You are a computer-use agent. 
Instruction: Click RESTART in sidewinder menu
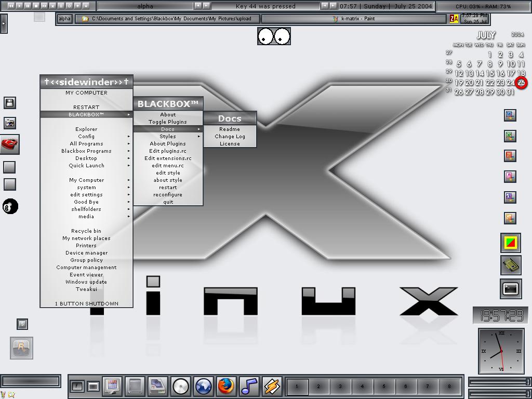point(86,107)
